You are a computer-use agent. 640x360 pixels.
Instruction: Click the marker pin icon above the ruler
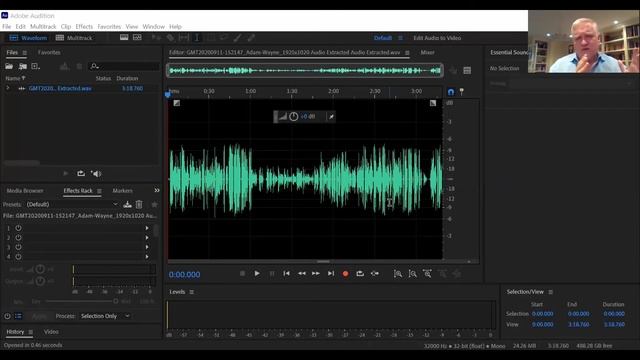coord(462,92)
